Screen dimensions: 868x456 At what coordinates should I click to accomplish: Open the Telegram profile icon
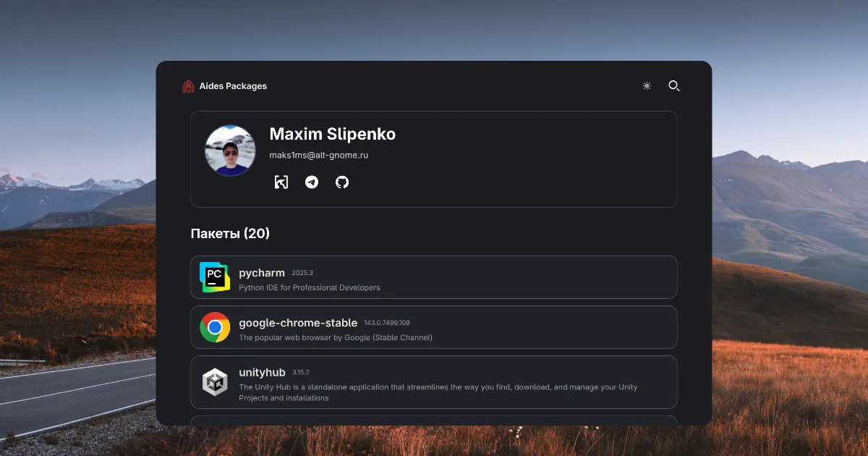pos(312,182)
